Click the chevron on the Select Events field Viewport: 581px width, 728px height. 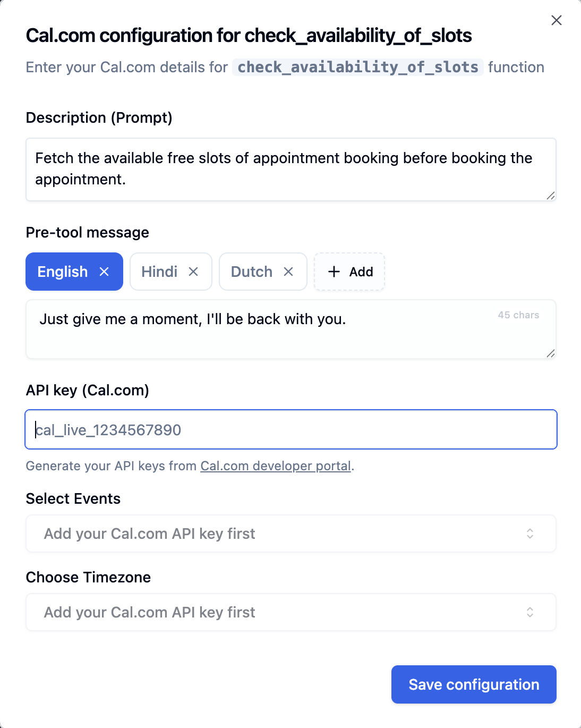[x=530, y=534]
